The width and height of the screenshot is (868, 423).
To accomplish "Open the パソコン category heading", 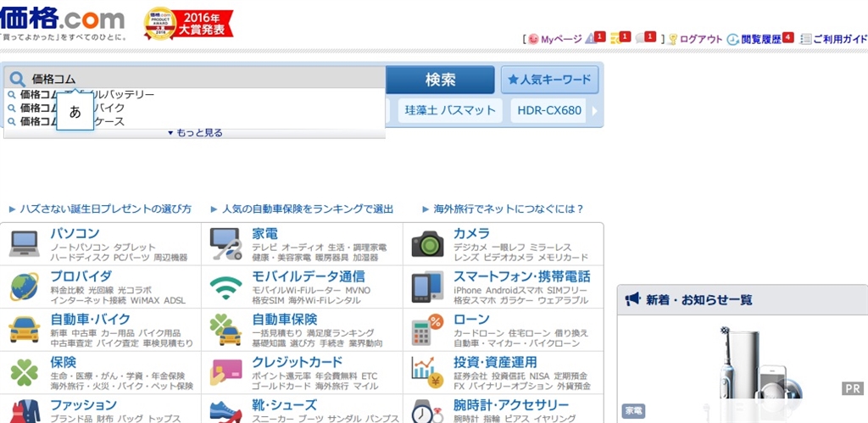I will [75, 233].
